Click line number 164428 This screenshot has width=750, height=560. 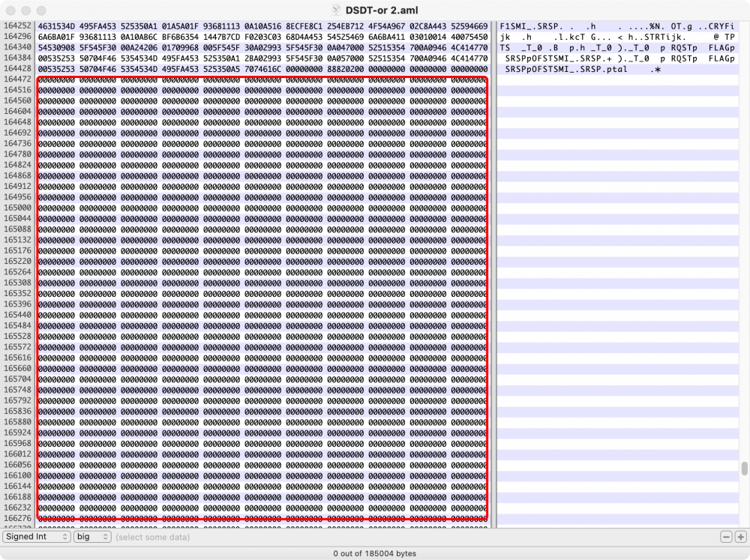18,68
